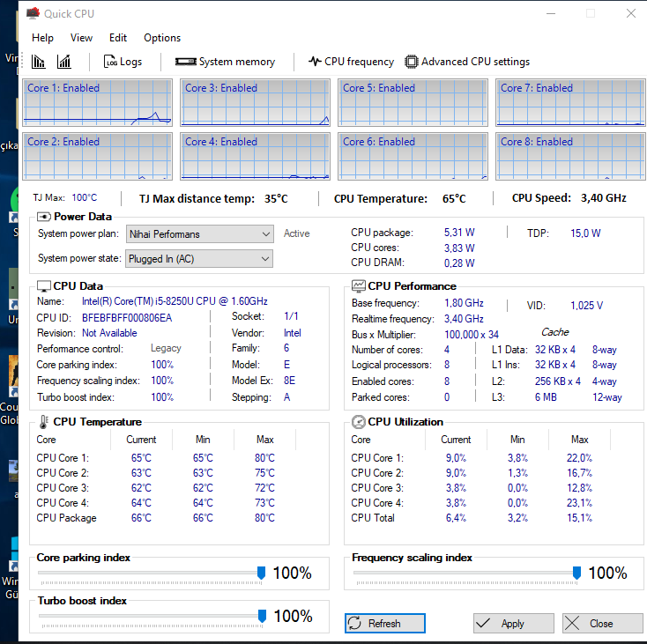Open the Logs viewer
The width and height of the screenshot is (647, 644).
123,62
